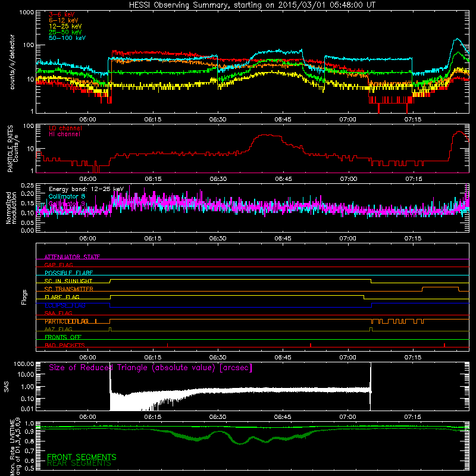Click the FLARE_FLAG label
The width and height of the screenshot is (476, 476).
(x=62, y=297)
